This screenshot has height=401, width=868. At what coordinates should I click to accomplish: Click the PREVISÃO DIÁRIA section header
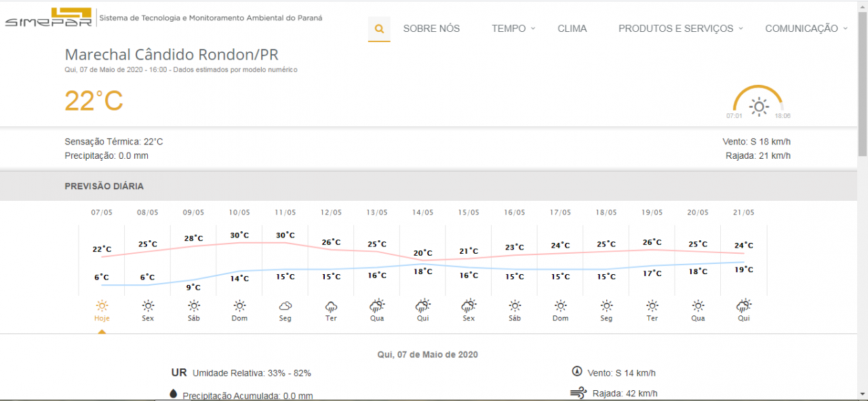[x=104, y=187]
